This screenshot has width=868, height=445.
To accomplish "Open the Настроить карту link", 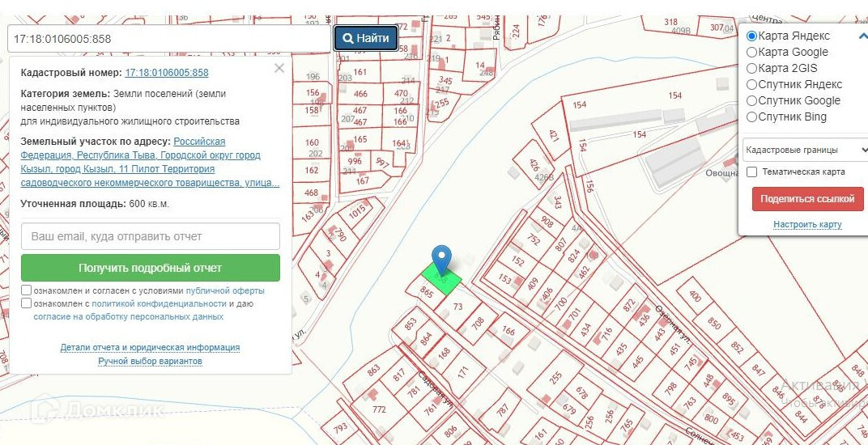I will pos(807,224).
